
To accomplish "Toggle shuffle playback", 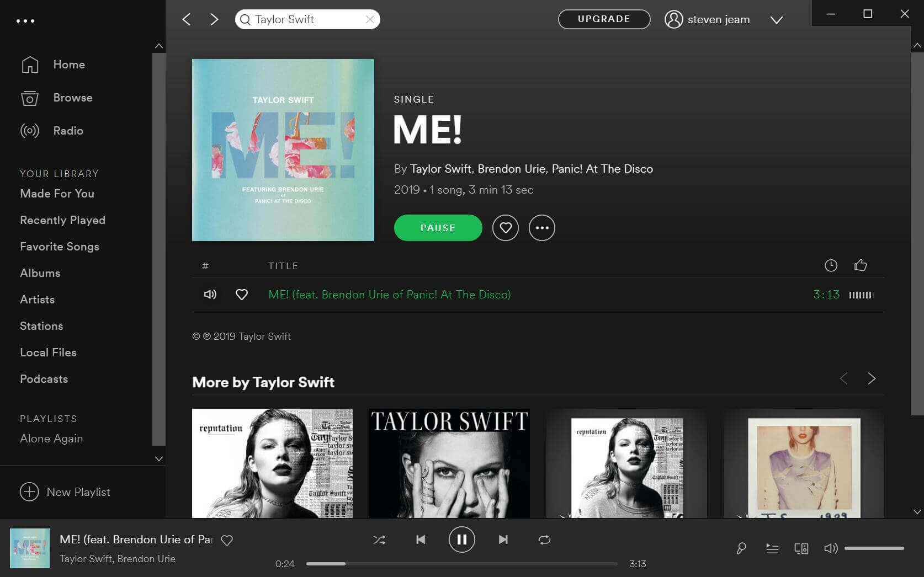I will (x=379, y=540).
